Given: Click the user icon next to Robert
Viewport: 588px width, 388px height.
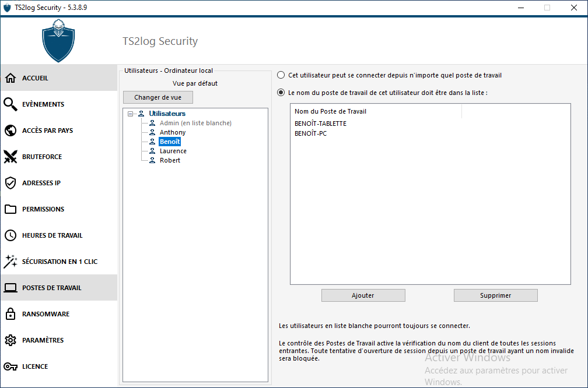Looking at the screenshot, I should coord(152,160).
